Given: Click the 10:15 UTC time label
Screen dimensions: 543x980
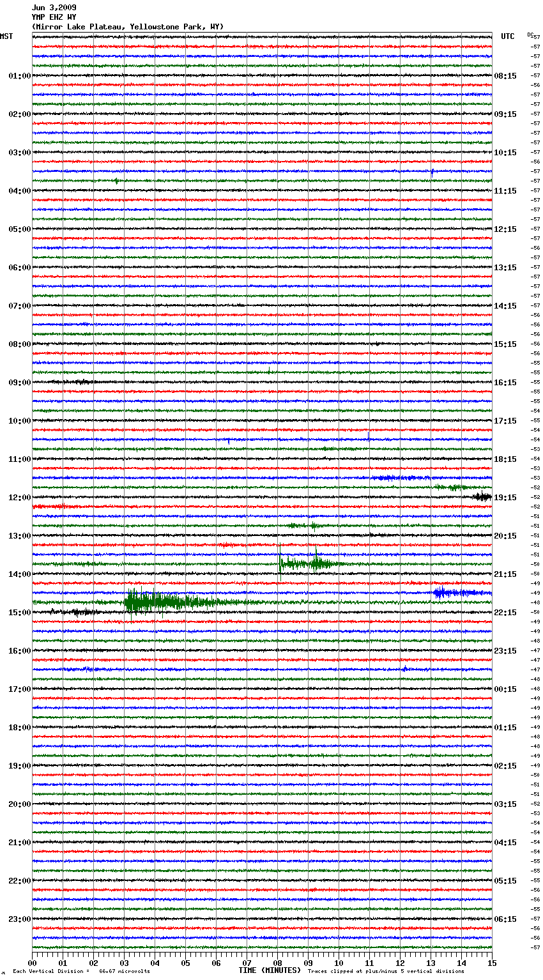Looking at the screenshot, I should coord(505,153).
